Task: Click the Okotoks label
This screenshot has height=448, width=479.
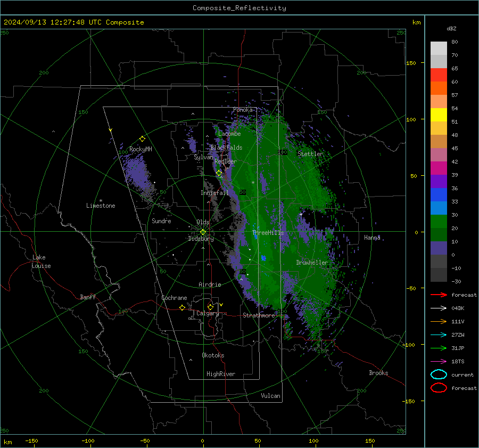Action: click(x=213, y=355)
